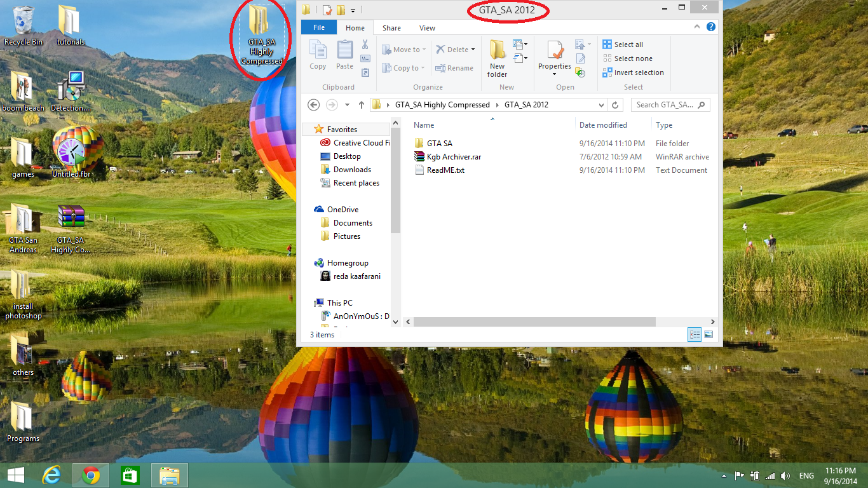Open Action Center flag tray icon
The image size is (868, 488).
pyautogui.click(x=740, y=476)
